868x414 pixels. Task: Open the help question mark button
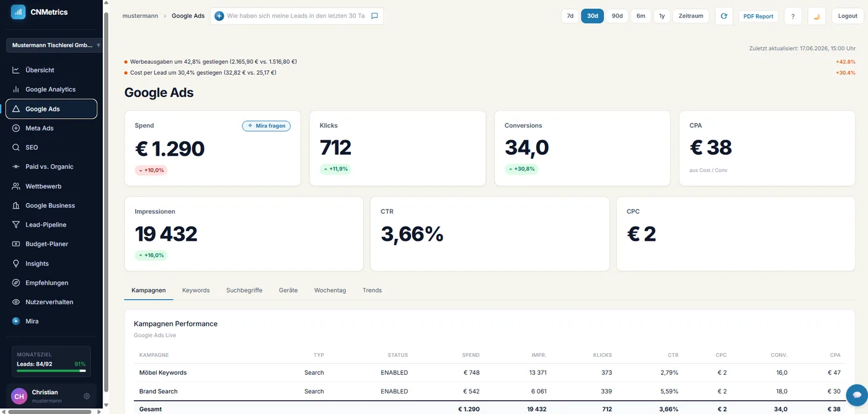tap(793, 16)
